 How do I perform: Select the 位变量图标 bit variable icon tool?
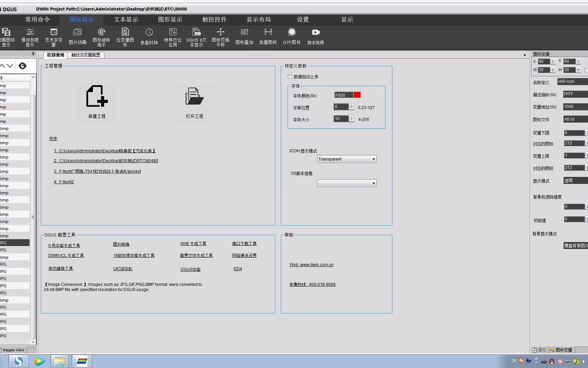(x=125, y=37)
